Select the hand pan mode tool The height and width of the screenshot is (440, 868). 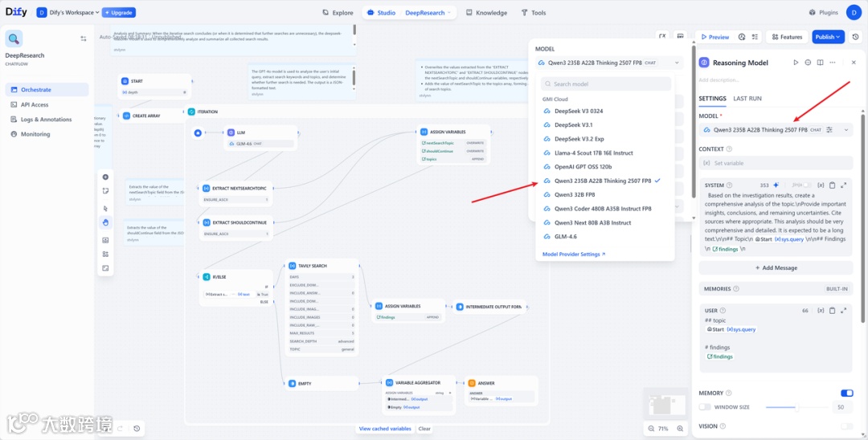105,222
